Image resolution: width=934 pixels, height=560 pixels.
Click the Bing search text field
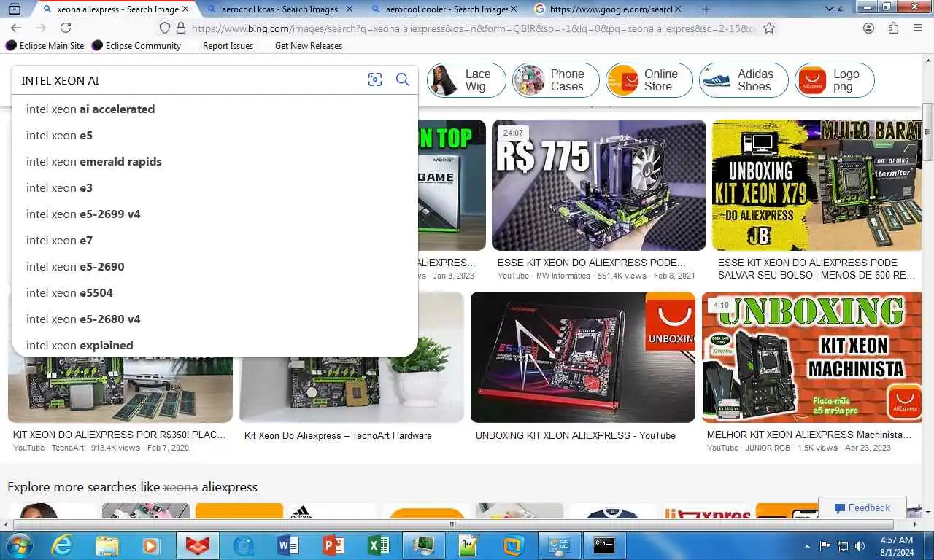[190, 80]
